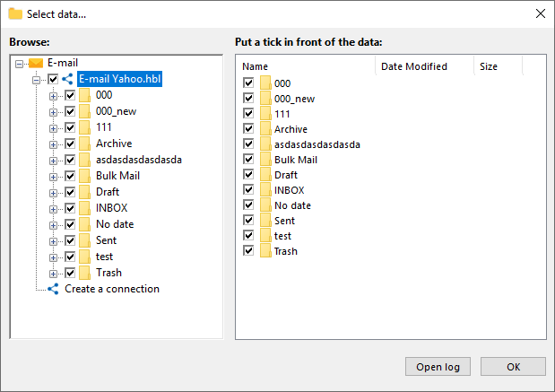Untick the No date checkbox in tree
The image size is (555, 392).
point(69,224)
